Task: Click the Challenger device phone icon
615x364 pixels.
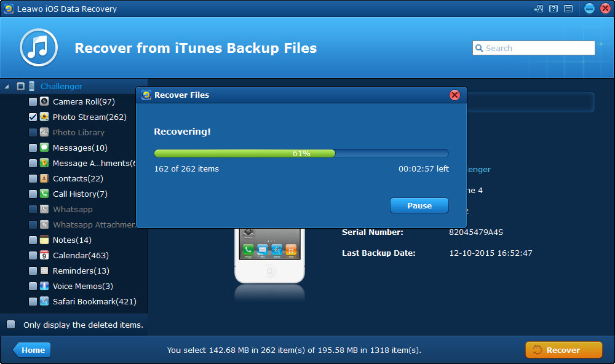Action: pyautogui.click(x=32, y=86)
